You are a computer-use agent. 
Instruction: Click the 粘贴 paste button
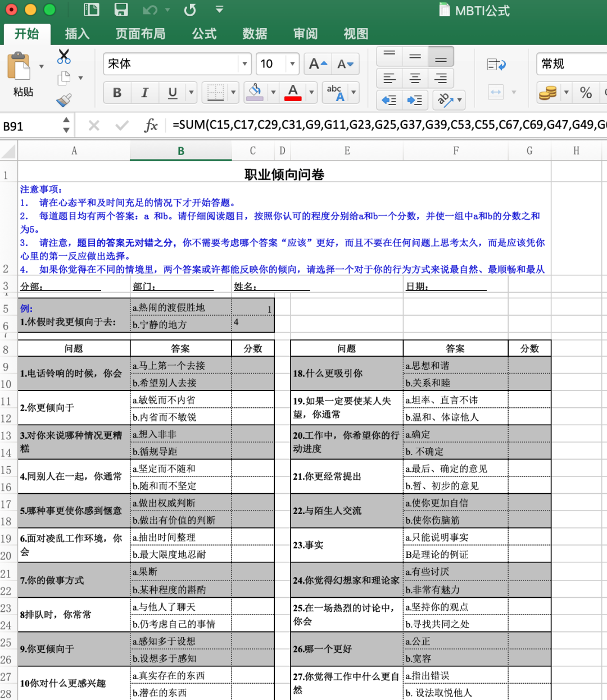[x=22, y=75]
